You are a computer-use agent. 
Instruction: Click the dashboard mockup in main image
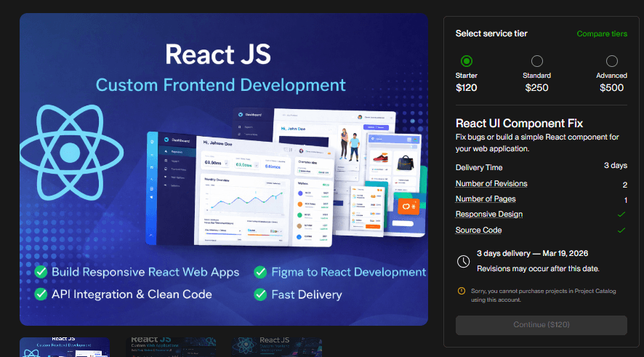click(x=240, y=189)
